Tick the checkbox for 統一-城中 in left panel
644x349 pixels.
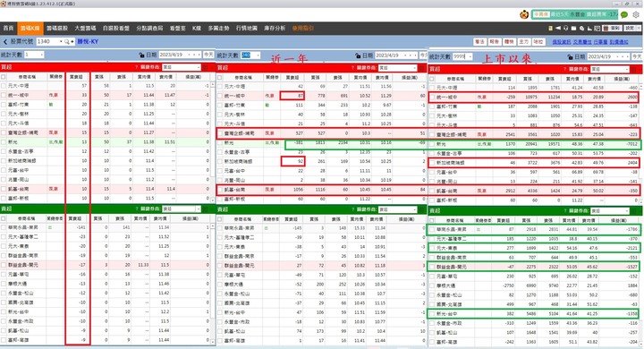[x=4, y=95]
